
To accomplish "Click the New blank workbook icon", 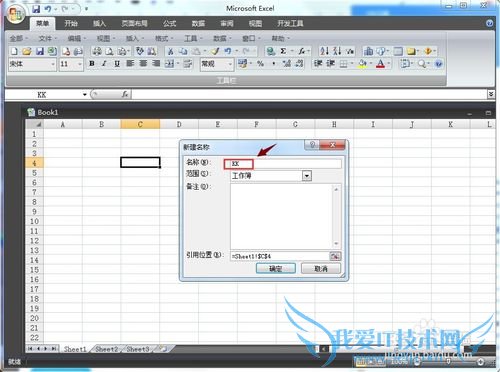I will coord(14,51).
